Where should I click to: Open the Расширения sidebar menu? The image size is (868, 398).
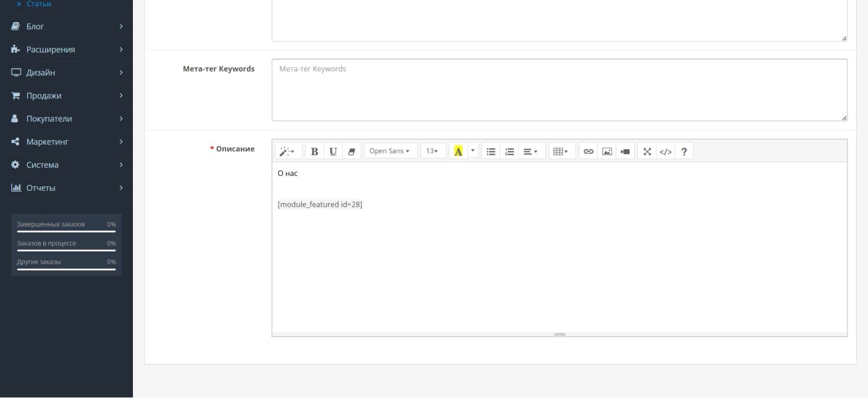point(66,49)
